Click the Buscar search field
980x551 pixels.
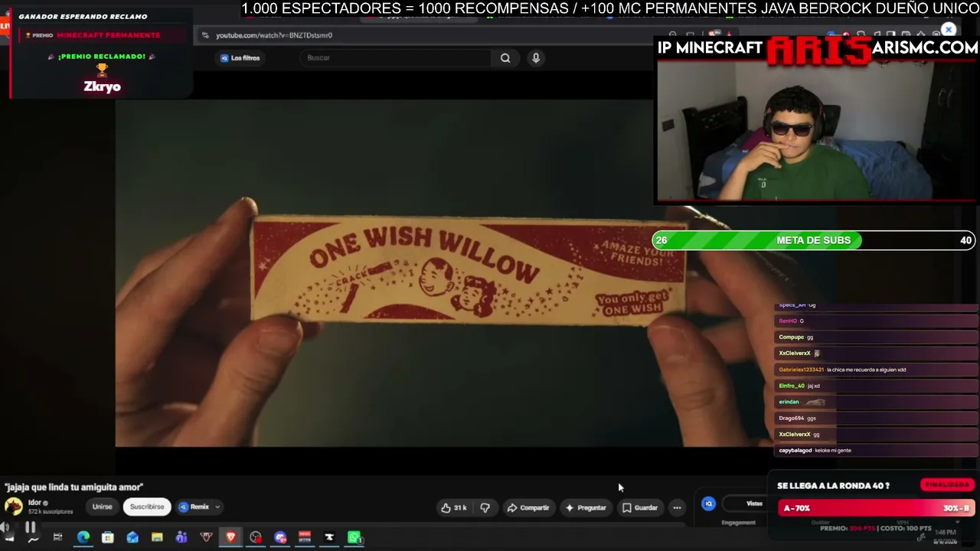click(x=397, y=58)
